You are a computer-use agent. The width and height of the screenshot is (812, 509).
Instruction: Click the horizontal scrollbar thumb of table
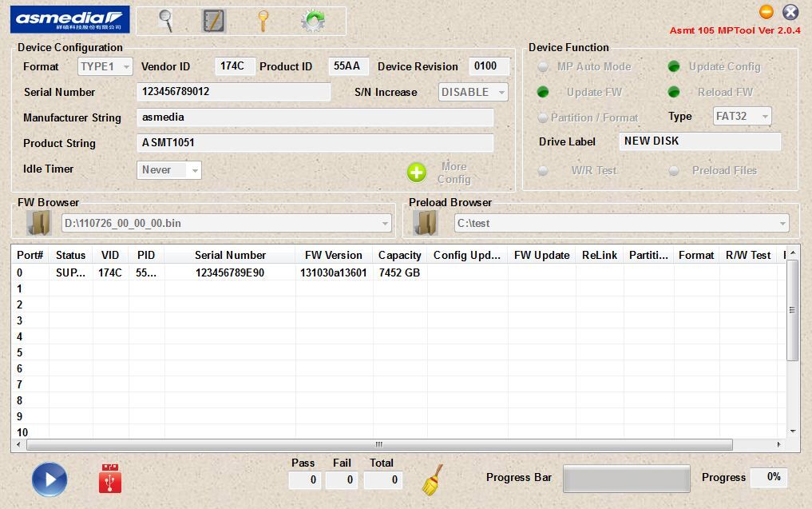click(x=379, y=445)
